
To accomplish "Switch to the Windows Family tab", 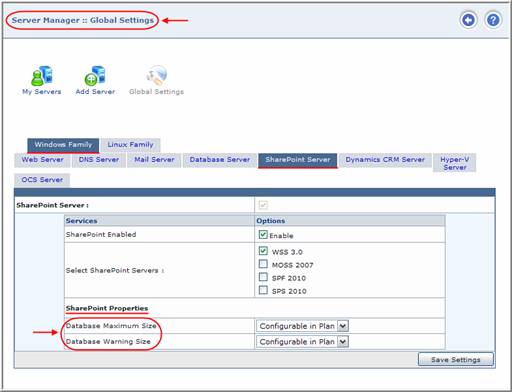I will [x=63, y=145].
